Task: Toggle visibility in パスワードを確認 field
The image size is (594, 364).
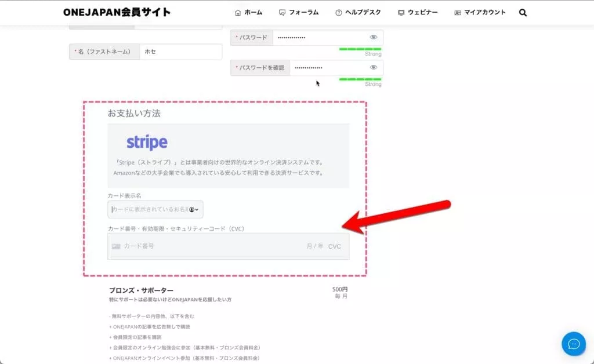Action: (x=374, y=68)
